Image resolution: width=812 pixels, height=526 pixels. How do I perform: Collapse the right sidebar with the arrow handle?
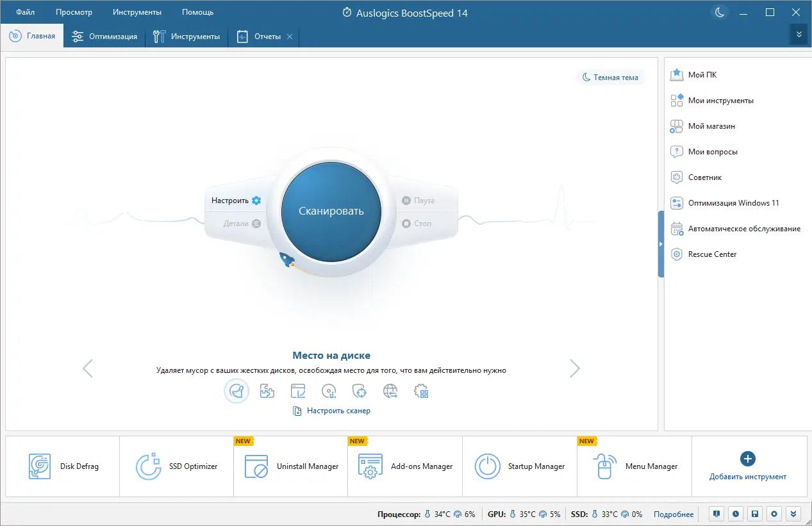point(661,244)
